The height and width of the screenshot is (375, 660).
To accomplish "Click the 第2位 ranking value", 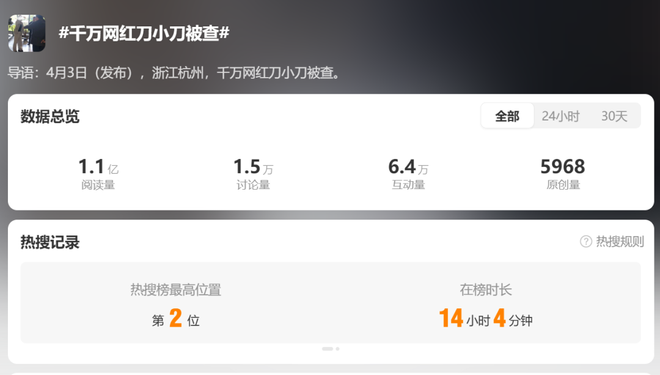I will (x=176, y=319).
